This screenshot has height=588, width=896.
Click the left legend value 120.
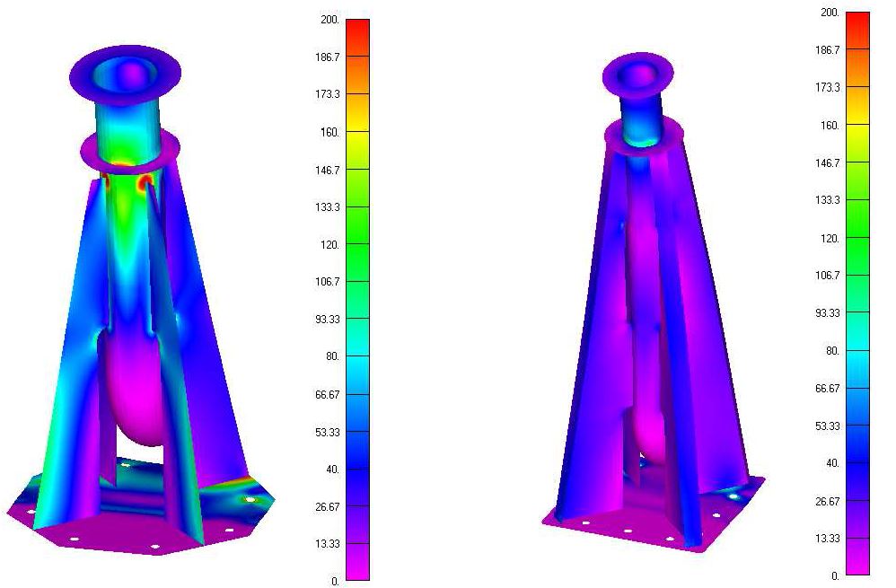tap(329, 244)
